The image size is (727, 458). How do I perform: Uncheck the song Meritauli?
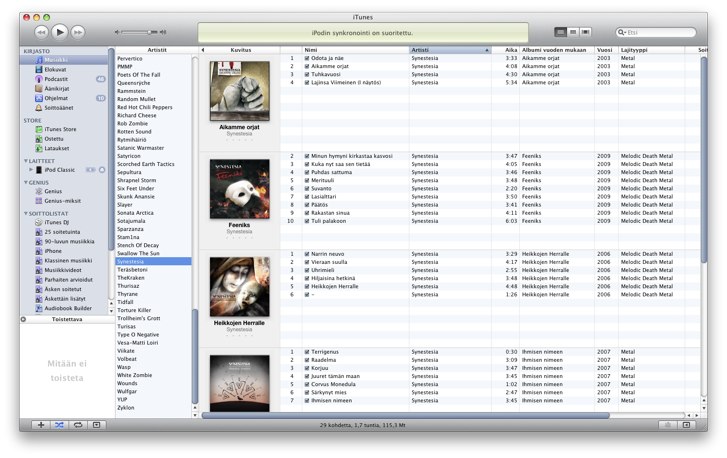click(x=307, y=180)
